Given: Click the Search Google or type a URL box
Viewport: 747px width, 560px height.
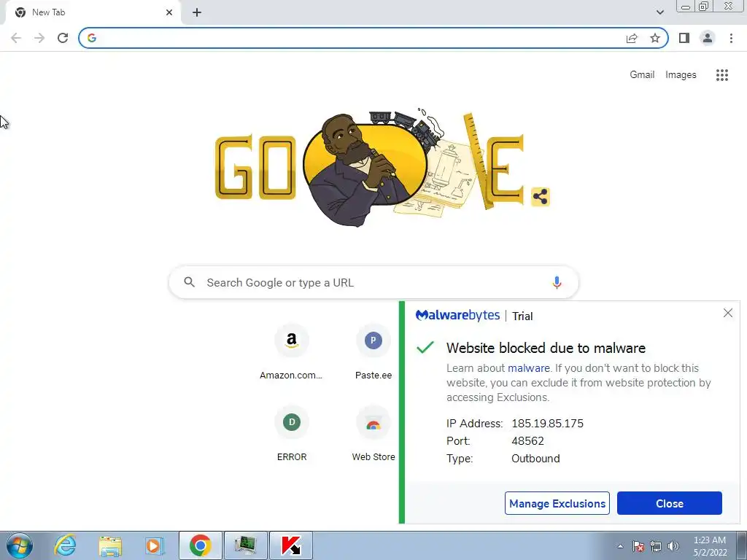Looking at the screenshot, I should pyautogui.click(x=373, y=282).
